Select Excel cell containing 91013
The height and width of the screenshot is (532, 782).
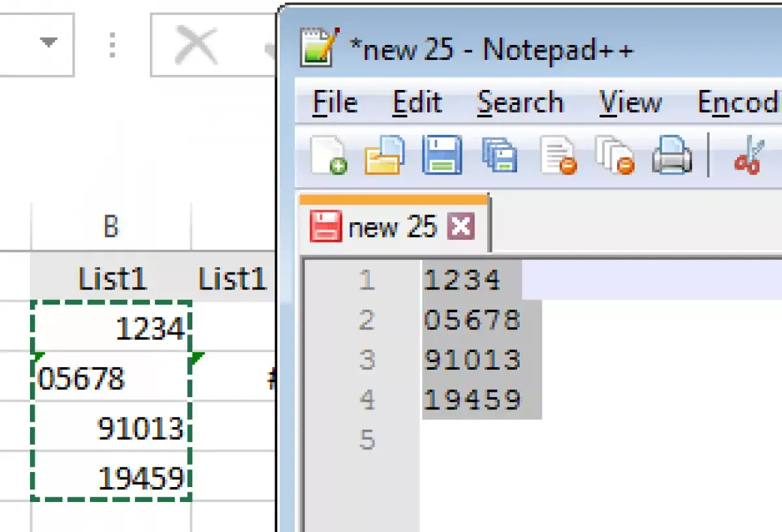(112, 427)
